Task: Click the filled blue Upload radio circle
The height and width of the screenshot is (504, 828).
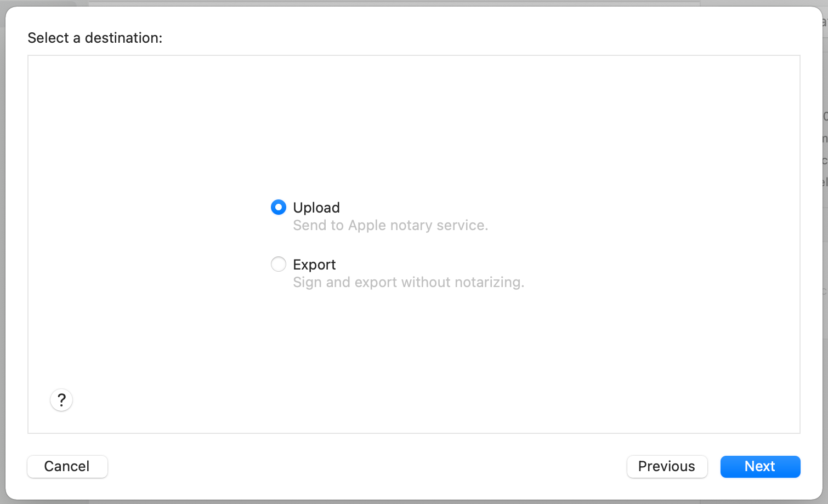Action: [279, 207]
